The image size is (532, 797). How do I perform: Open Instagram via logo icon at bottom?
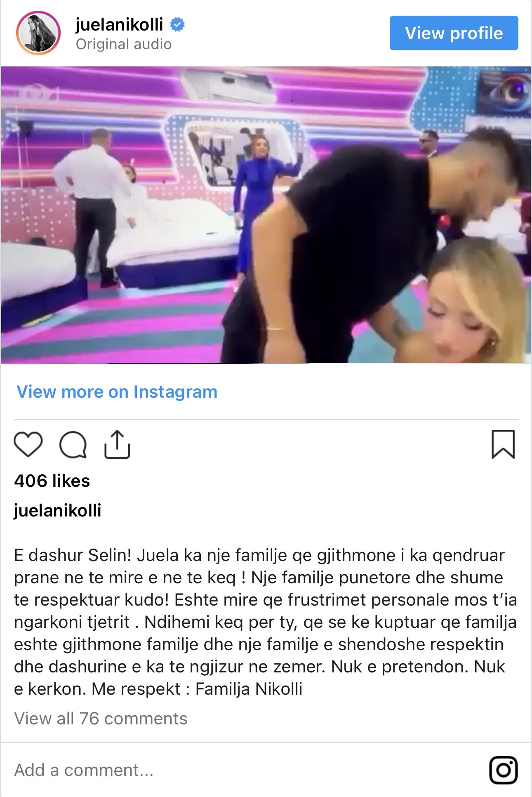[x=503, y=770]
